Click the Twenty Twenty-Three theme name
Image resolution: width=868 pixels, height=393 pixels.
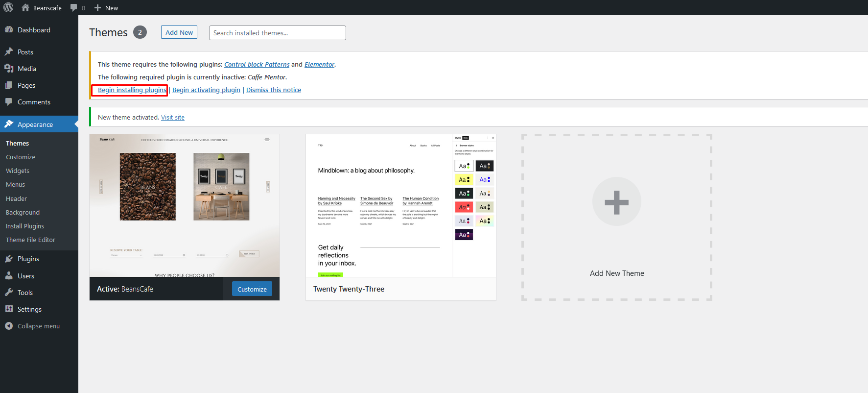349,289
